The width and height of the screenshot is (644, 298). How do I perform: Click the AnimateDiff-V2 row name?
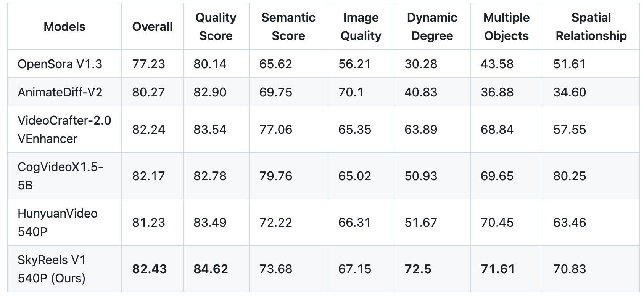tap(60, 92)
